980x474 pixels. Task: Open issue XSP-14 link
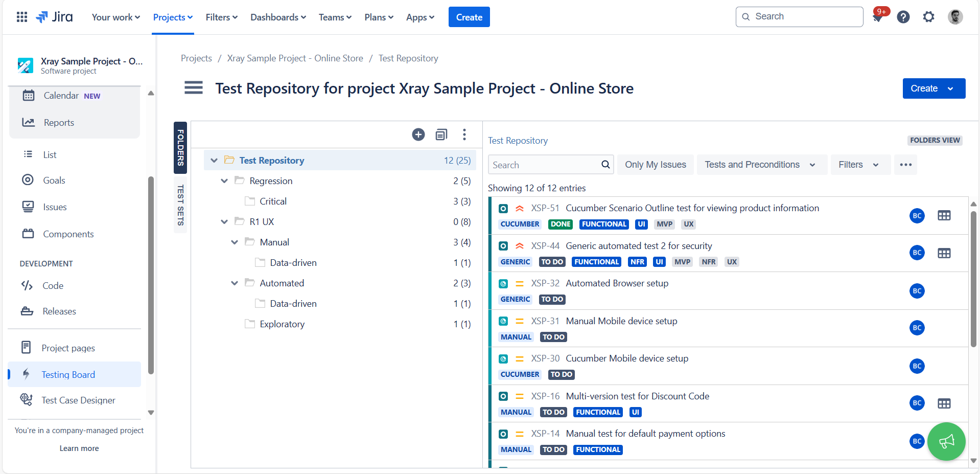click(x=545, y=434)
